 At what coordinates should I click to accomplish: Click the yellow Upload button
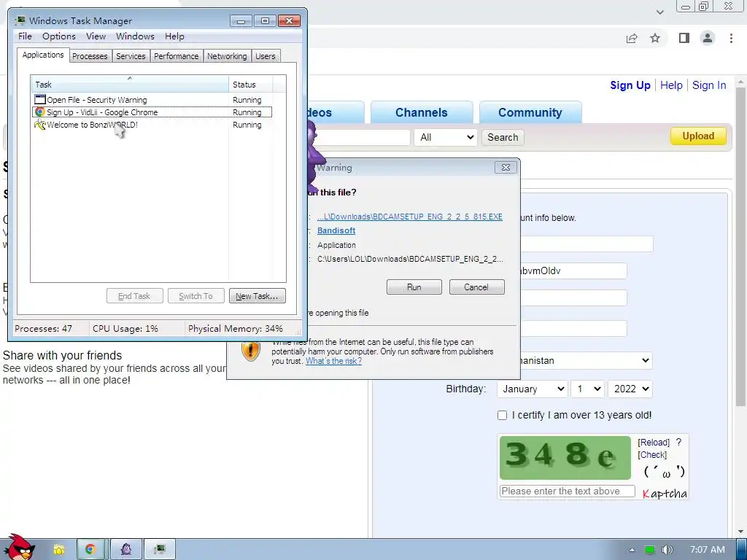[698, 136]
